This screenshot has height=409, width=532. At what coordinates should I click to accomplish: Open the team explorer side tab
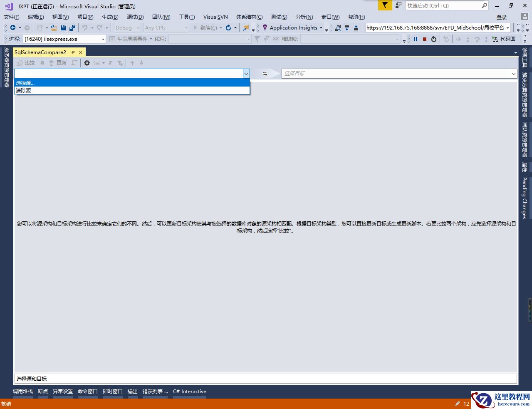(525, 140)
